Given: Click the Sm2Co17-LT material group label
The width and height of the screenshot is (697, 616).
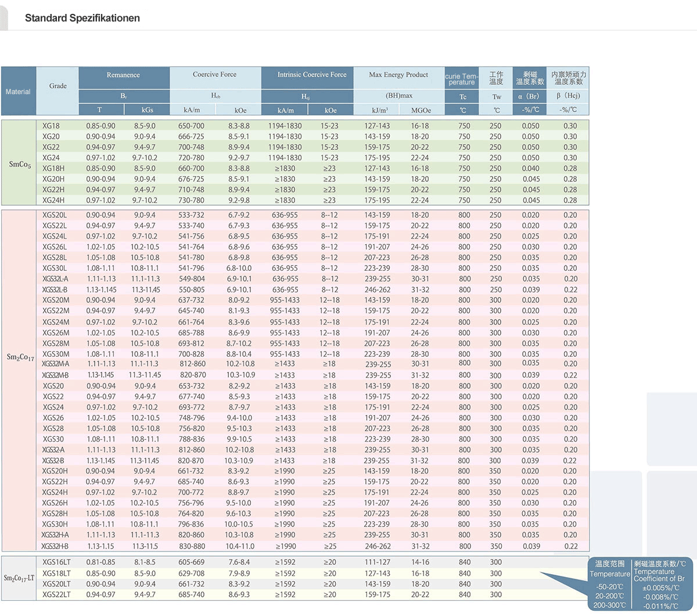Looking at the screenshot, I should [19, 578].
